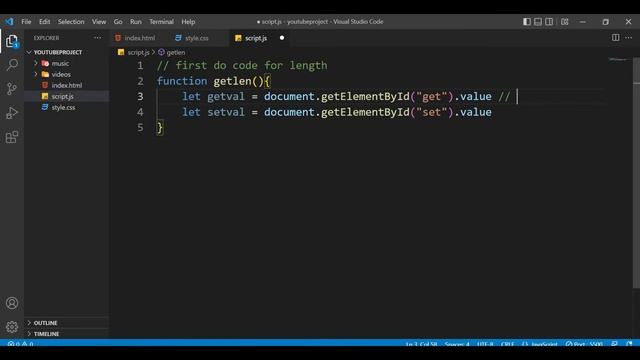Toggle secondary side bar layout icon

pyautogui.click(x=549, y=22)
